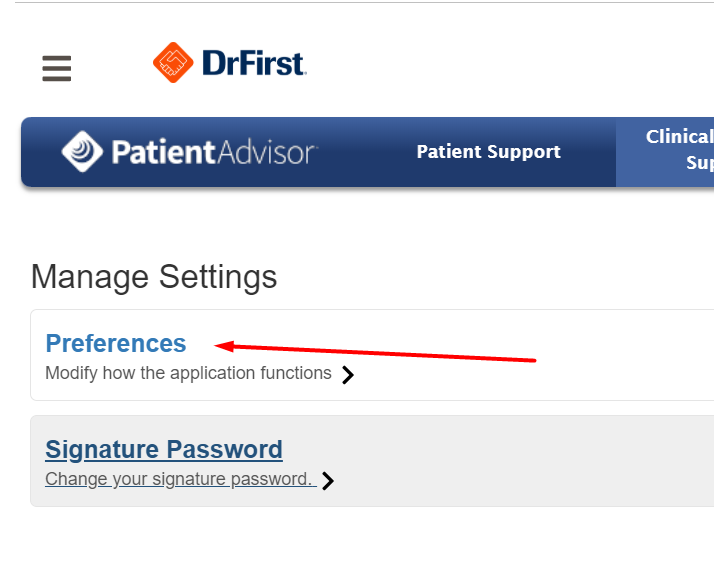Click the chevron after signature password description
714x572 pixels.
(x=328, y=481)
